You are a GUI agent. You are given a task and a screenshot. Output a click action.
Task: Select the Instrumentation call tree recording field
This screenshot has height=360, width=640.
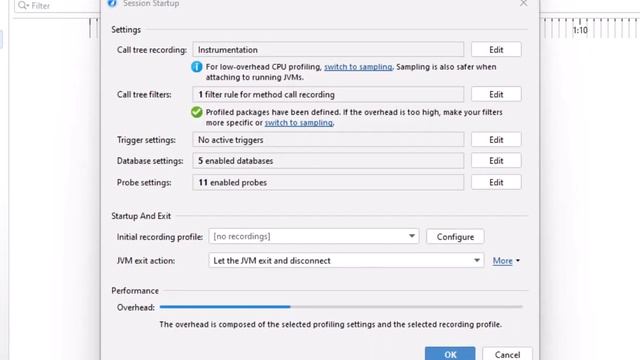pyautogui.click(x=328, y=50)
